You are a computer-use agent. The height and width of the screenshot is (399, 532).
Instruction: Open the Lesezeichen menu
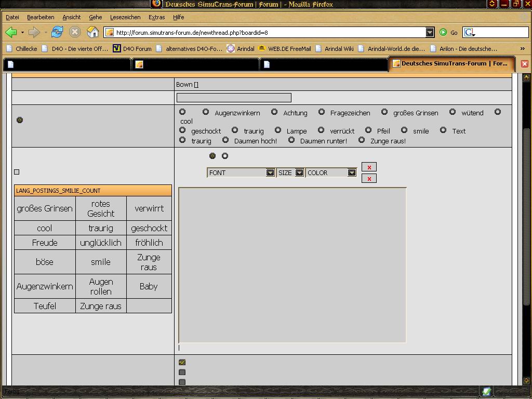[125, 17]
